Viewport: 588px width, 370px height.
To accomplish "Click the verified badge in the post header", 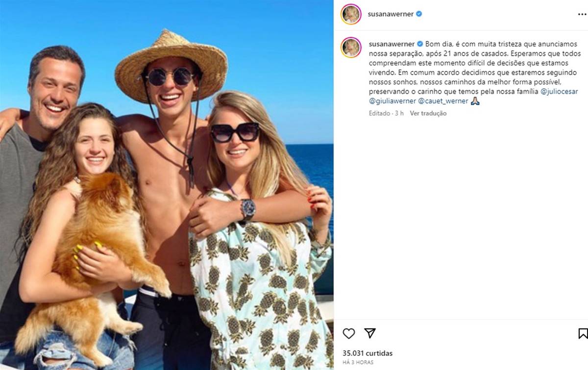I will [x=419, y=14].
